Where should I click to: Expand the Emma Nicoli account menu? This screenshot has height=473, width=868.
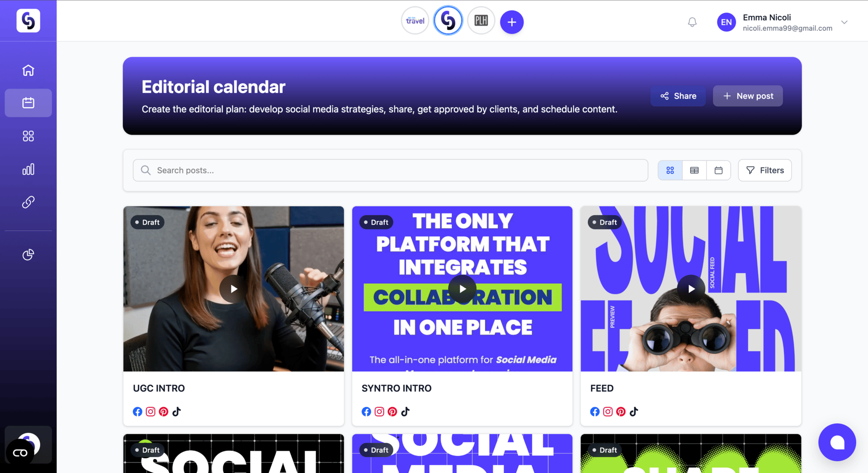844,22
